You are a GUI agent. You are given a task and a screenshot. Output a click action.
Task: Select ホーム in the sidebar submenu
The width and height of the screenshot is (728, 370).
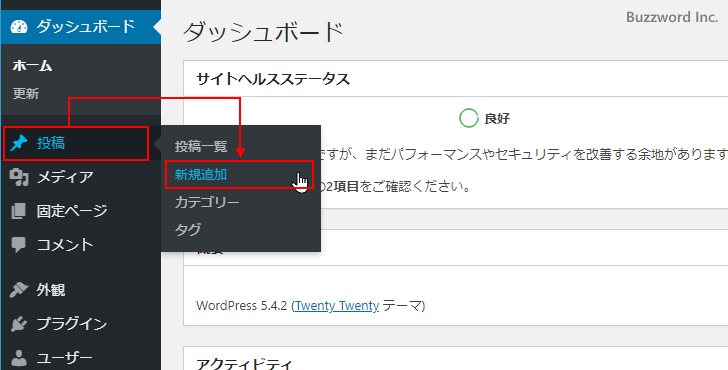coord(32,66)
